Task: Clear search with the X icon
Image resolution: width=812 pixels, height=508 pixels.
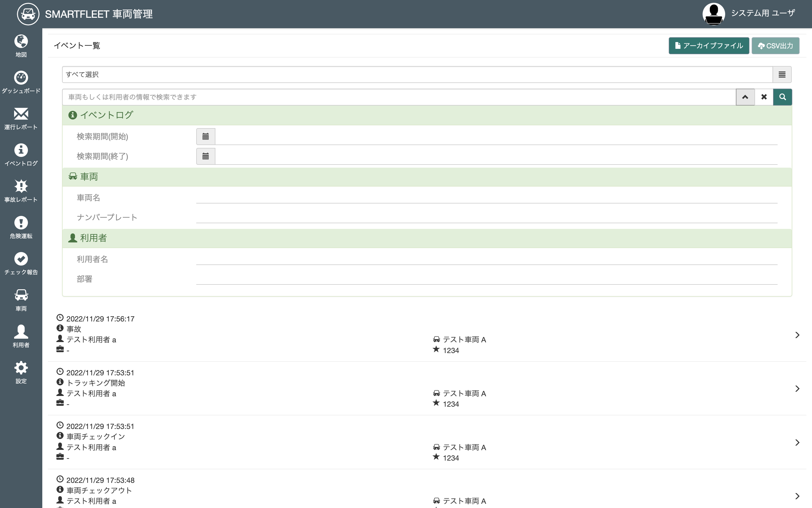Action: [764, 97]
